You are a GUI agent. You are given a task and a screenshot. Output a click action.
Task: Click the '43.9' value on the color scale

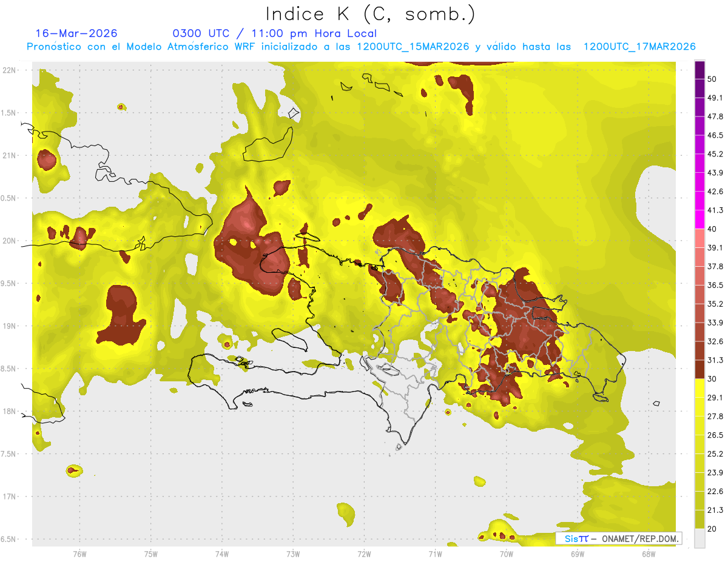pyautogui.click(x=715, y=173)
